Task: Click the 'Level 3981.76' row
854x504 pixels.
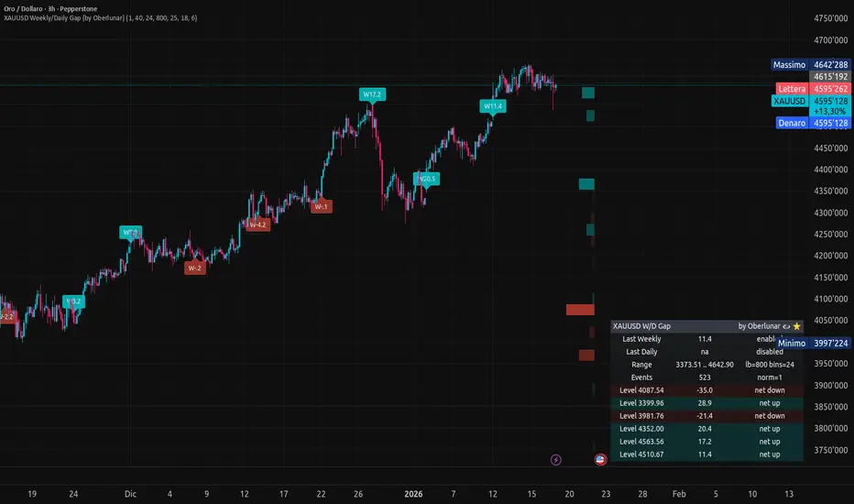Action: pyautogui.click(x=706, y=416)
